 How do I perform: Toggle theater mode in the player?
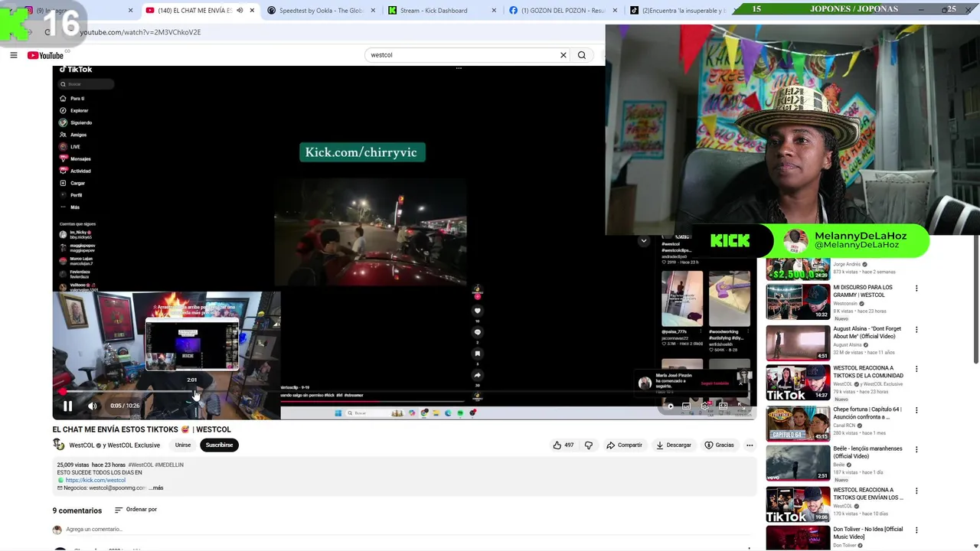coord(723,406)
